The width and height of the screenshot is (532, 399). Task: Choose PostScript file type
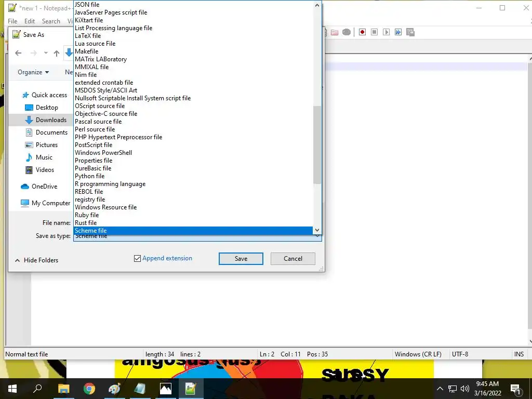pyautogui.click(x=193, y=145)
